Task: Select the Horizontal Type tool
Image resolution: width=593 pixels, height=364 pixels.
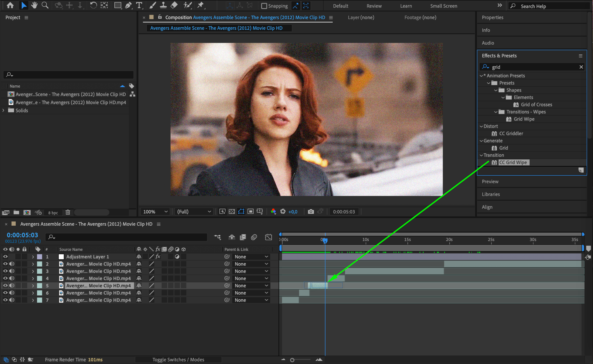Action: pyautogui.click(x=139, y=5)
